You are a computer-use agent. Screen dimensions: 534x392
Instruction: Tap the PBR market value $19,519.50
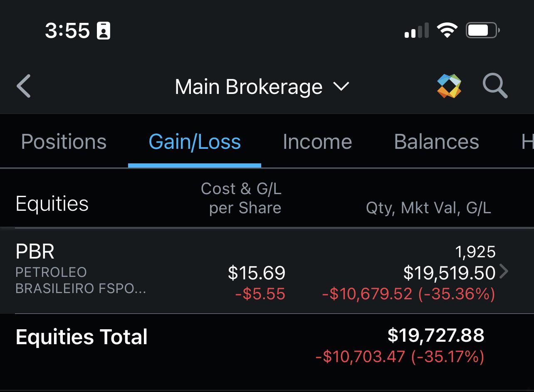coord(449,273)
